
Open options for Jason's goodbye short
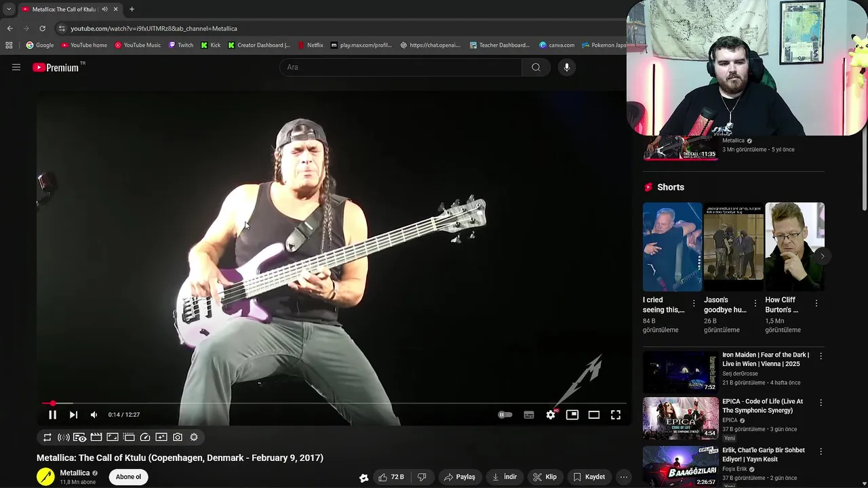point(755,304)
